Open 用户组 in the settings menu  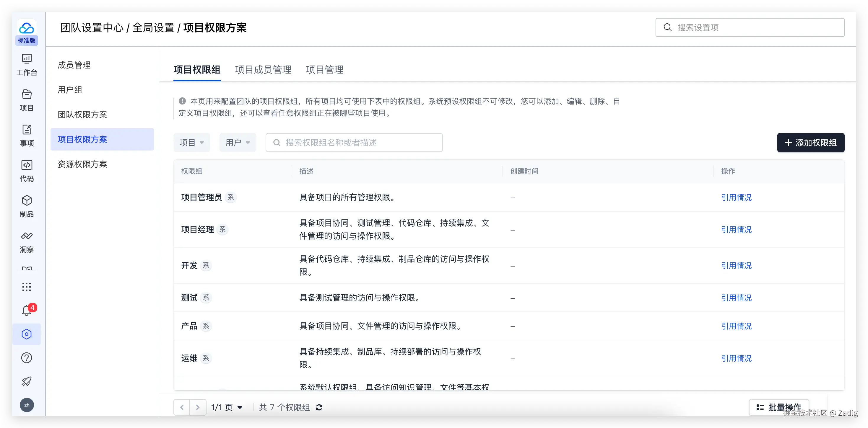click(102, 90)
